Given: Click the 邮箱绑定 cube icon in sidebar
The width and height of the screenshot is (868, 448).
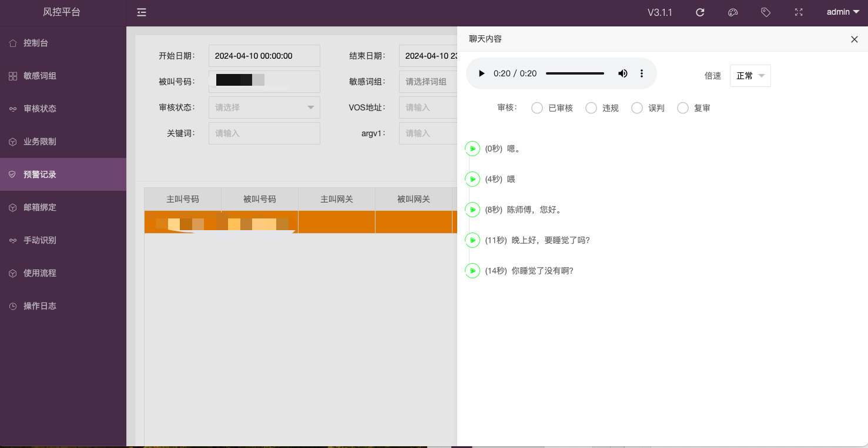Looking at the screenshot, I should 13,207.
